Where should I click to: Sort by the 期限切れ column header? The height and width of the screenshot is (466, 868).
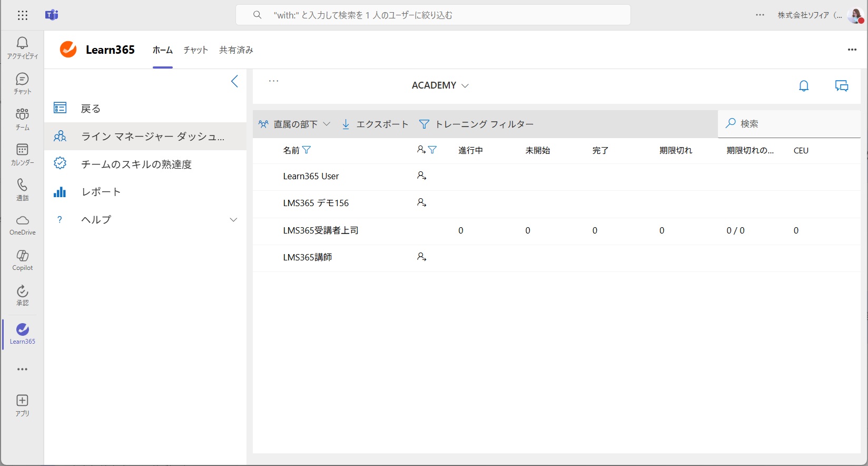coord(676,150)
